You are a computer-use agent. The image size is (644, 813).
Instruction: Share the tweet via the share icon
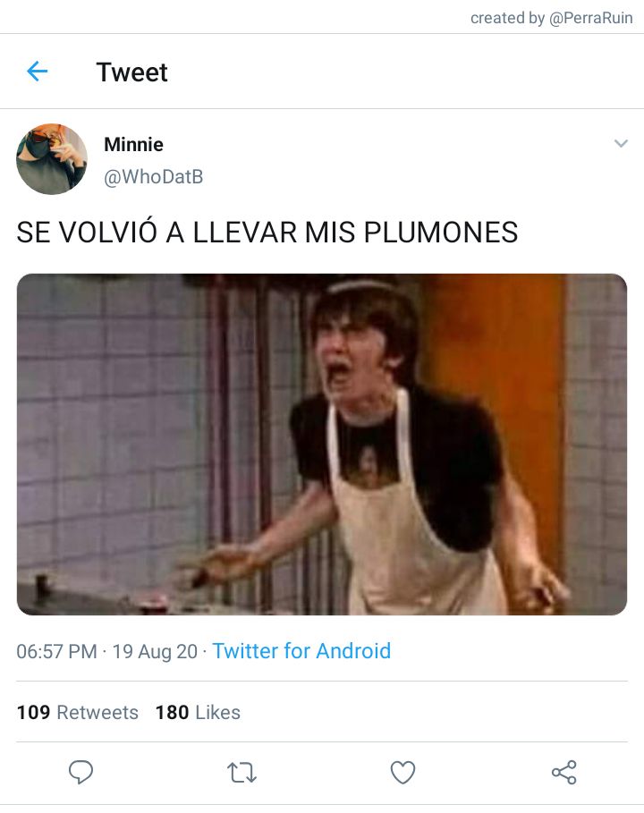tap(564, 772)
